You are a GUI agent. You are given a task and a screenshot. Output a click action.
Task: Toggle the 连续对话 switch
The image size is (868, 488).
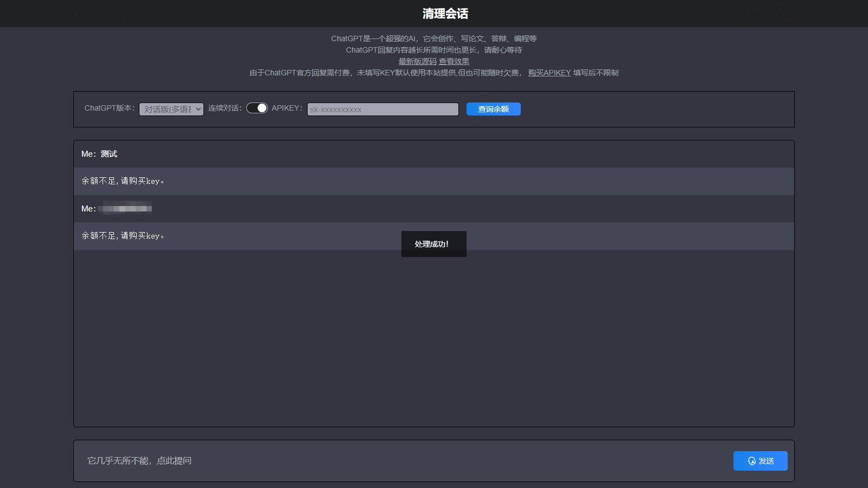(257, 108)
